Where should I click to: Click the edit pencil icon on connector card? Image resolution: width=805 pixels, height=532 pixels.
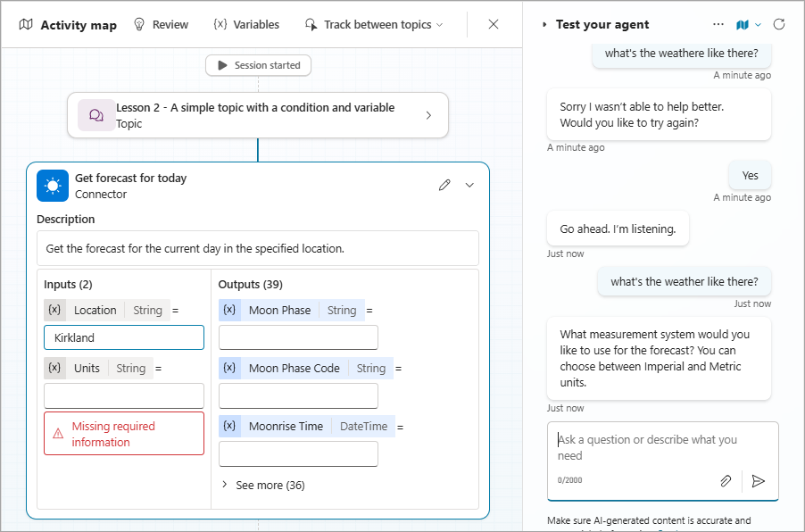(444, 185)
